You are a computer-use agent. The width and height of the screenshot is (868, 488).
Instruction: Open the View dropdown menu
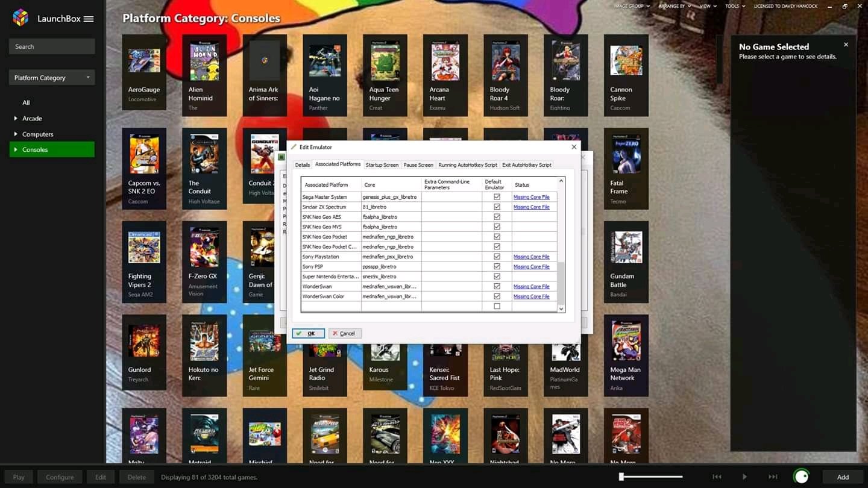(708, 6)
